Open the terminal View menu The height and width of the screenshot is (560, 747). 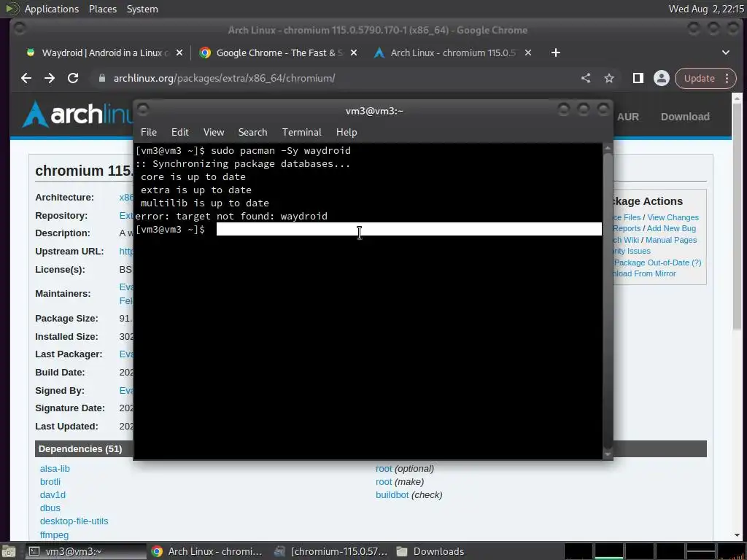point(214,133)
